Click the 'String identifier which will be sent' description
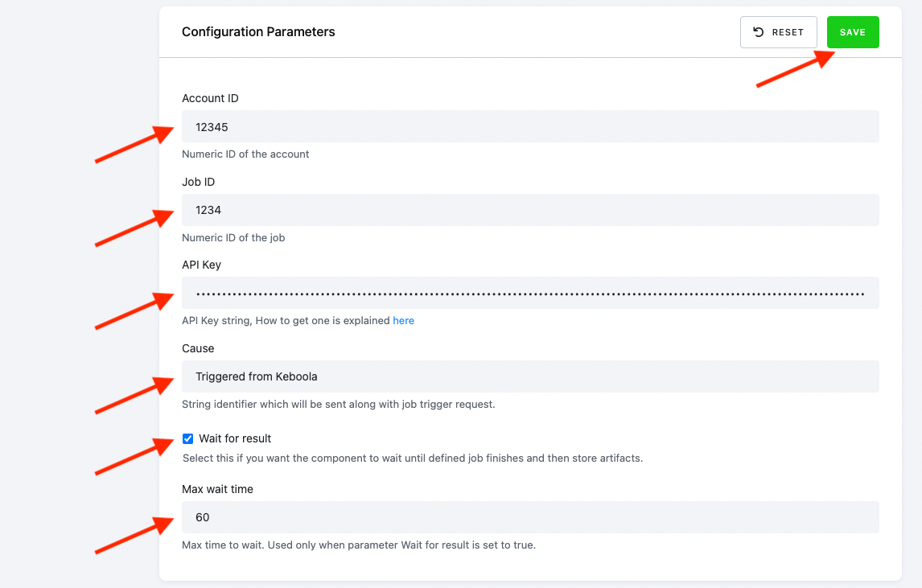Screen dimensions: 922x588 pyautogui.click(x=339, y=405)
